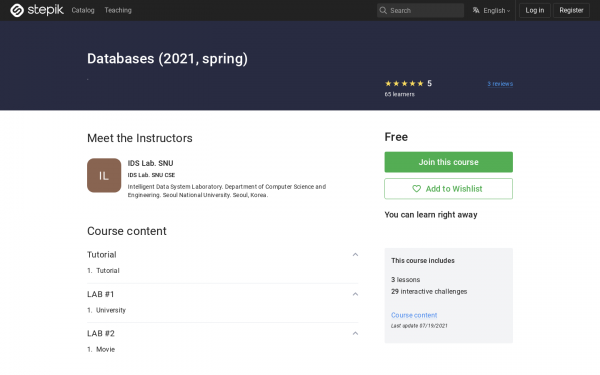The width and height of the screenshot is (600, 375).
Task: Click the five-star rating
Action: (x=404, y=83)
